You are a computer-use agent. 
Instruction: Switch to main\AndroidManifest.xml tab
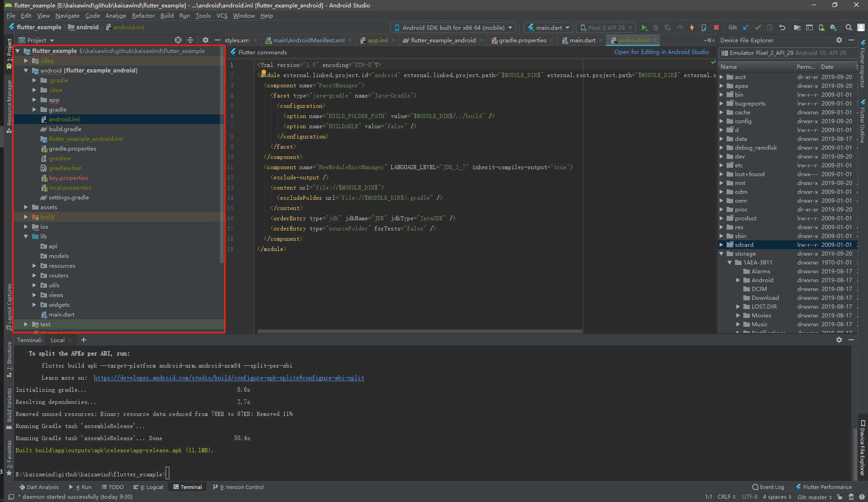click(309, 40)
